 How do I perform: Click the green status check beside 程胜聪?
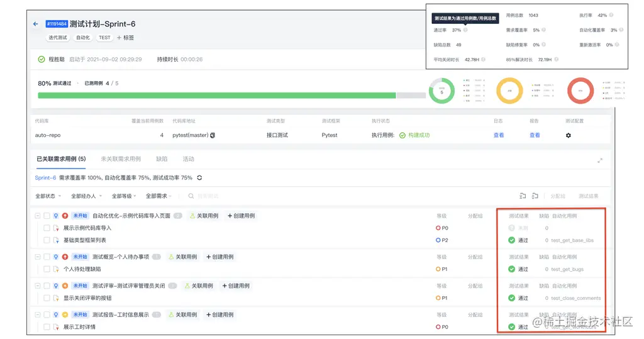(x=42, y=59)
